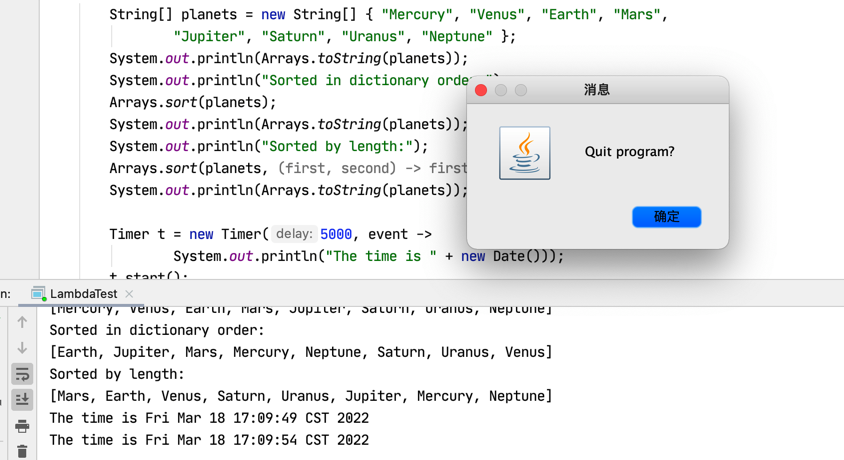Click console line 'Sorted in dictionary order:'
Screen dimensions: 844x460
(157, 330)
